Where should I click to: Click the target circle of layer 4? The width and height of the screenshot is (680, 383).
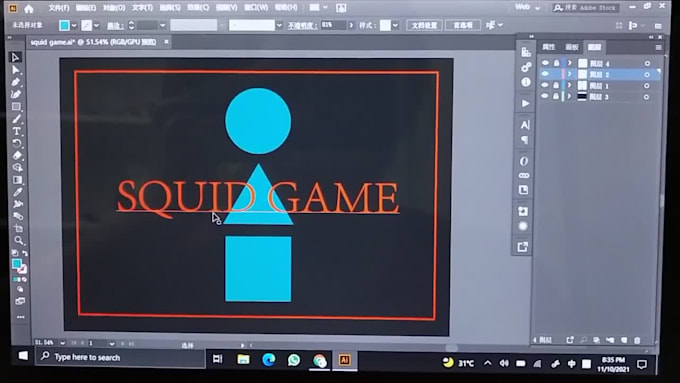647,63
